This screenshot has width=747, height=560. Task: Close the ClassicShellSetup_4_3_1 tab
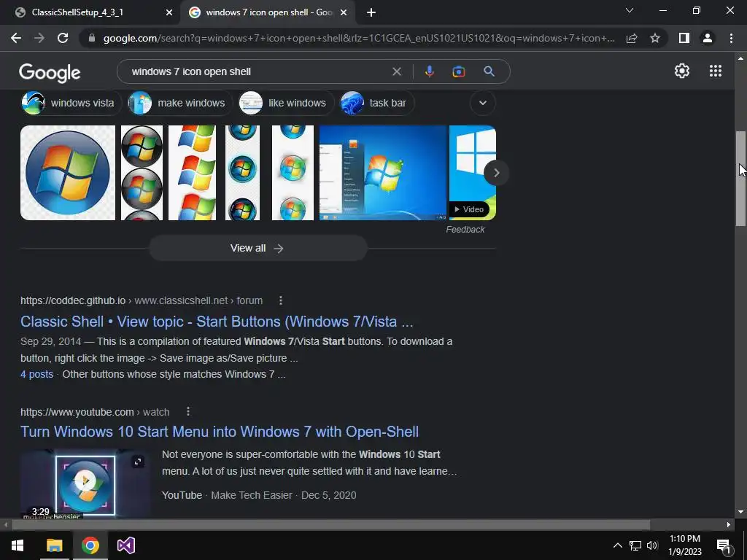169,12
